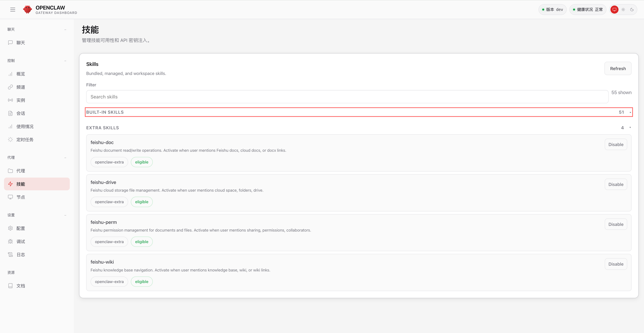Check the 健康状况 正常 health status badge
The height and width of the screenshot is (333, 644).
coord(587,10)
